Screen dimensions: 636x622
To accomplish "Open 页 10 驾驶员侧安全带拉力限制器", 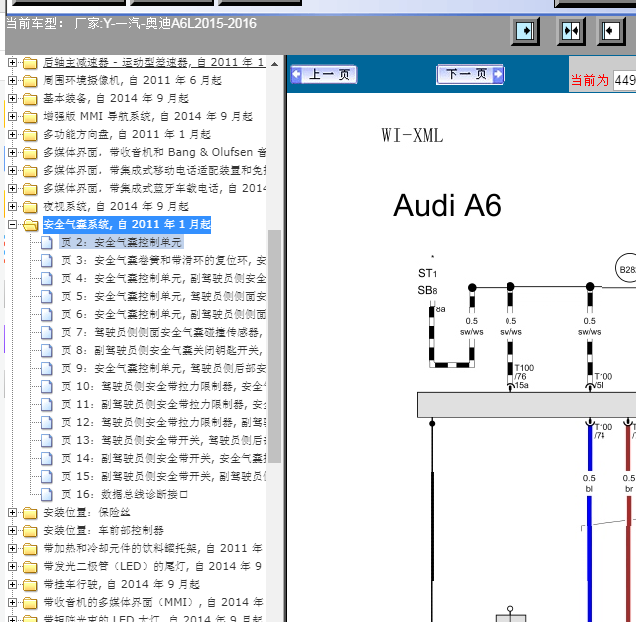I will [163, 386].
